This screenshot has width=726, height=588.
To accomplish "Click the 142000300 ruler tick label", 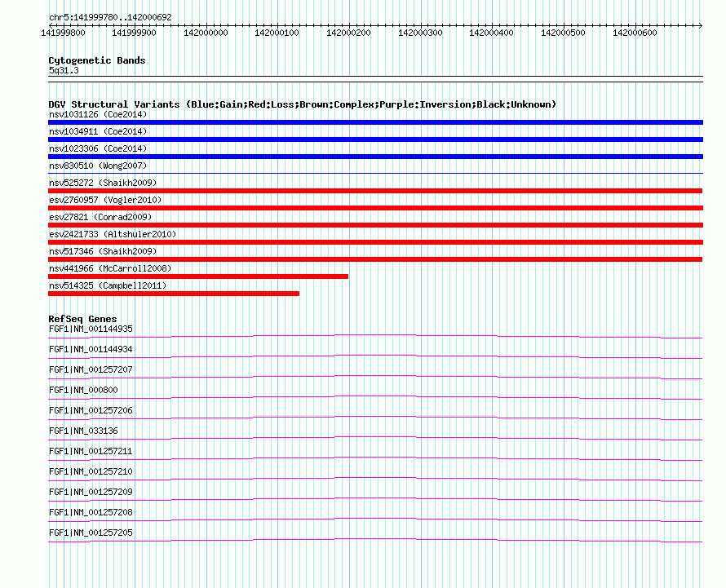I will coord(420,33).
